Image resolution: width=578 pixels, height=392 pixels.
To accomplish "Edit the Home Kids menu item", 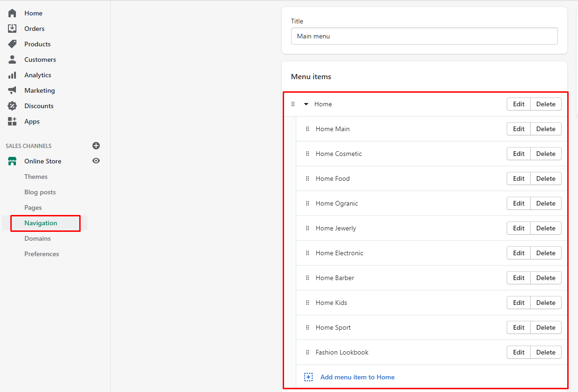I will click(x=518, y=303).
